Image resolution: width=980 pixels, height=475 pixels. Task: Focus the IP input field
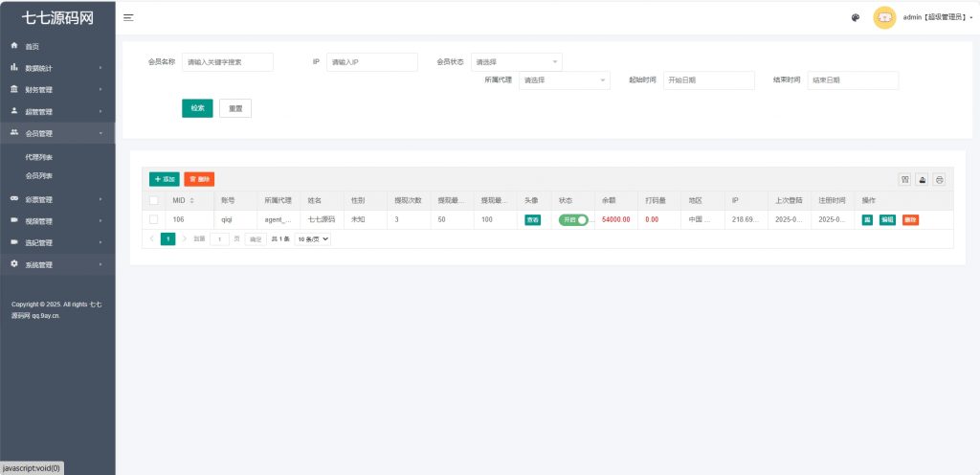tap(372, 62)
